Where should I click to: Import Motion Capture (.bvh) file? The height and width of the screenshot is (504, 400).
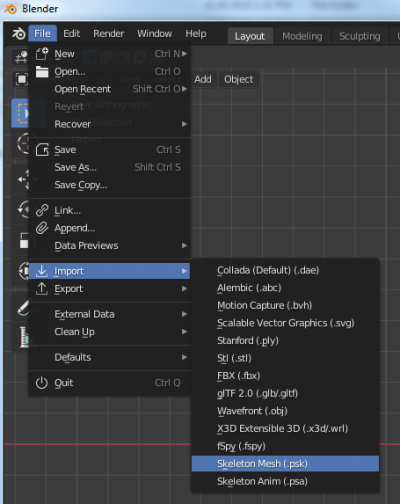tap(285, 305)
